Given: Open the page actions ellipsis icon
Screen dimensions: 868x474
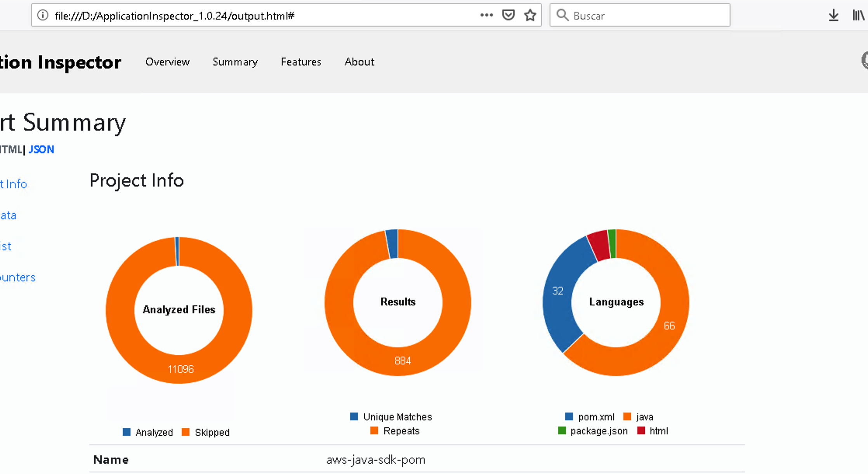Looking at the screenshot, I should [x=486, y=15].
